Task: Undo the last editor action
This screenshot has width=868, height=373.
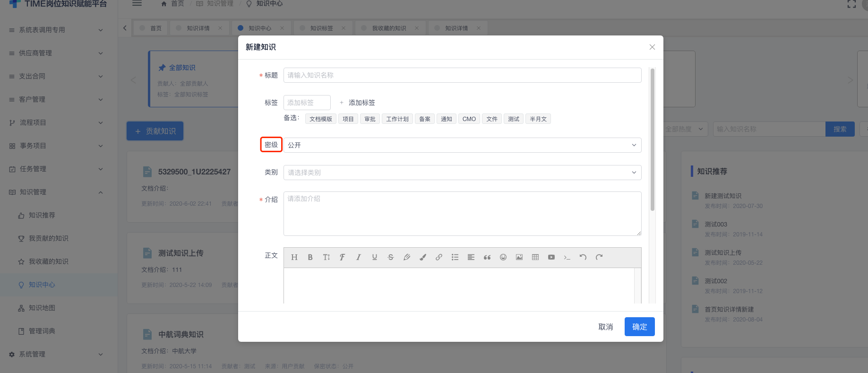Action: 583,257
